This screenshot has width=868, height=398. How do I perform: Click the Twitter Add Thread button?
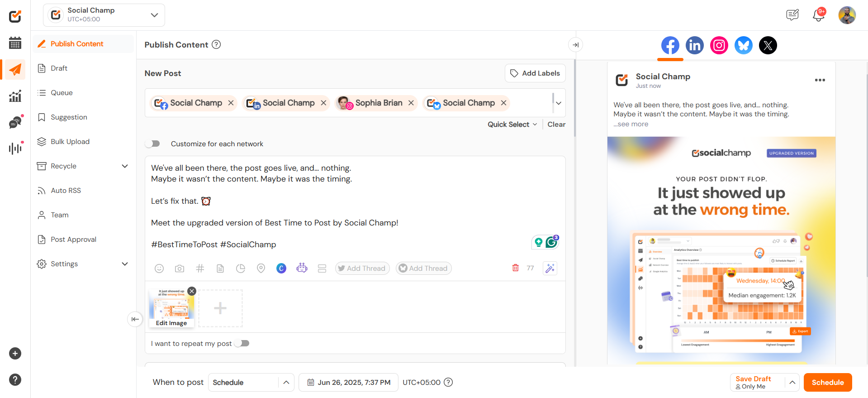(362, 269)
